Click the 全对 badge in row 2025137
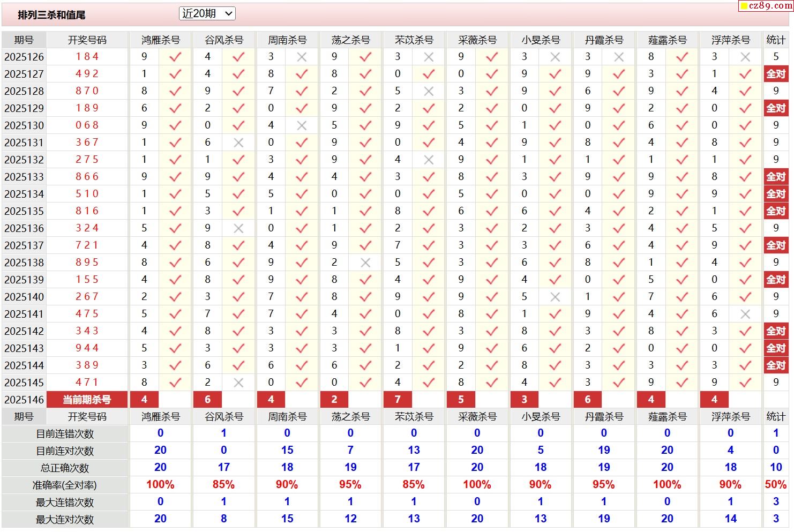794x532 pixels. tap(776, 245)
